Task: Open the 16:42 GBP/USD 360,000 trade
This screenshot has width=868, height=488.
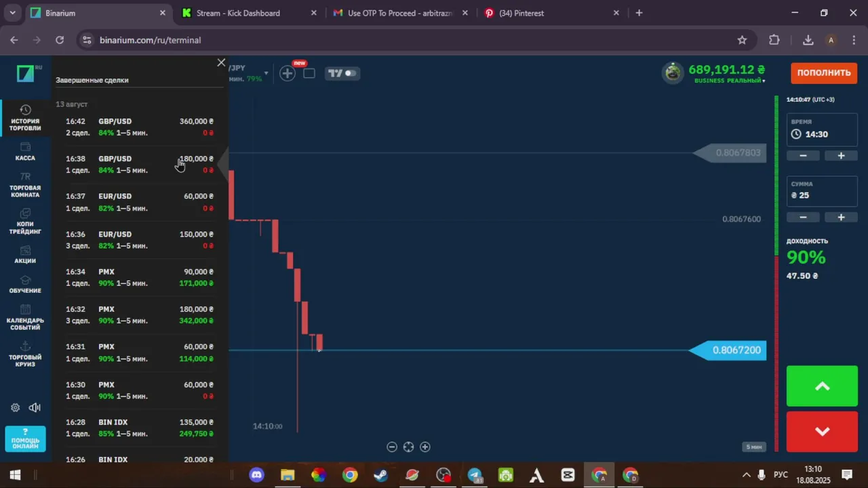Action: [x=140, y=127]
